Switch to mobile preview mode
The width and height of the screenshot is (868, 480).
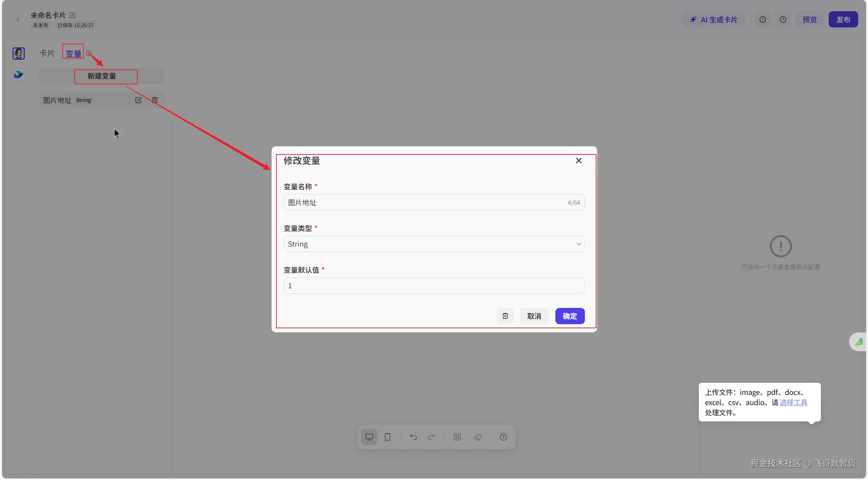pyautogui.click(x=388, y=437)
